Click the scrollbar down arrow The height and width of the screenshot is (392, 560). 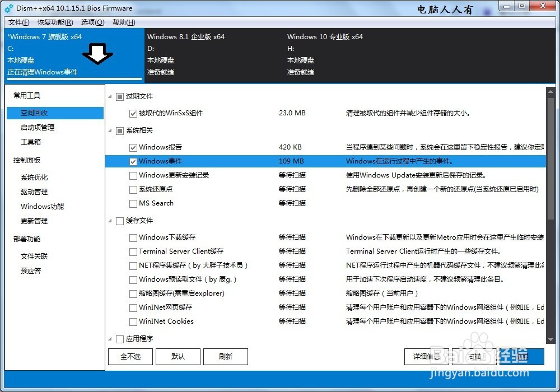(x=550, y=340)
